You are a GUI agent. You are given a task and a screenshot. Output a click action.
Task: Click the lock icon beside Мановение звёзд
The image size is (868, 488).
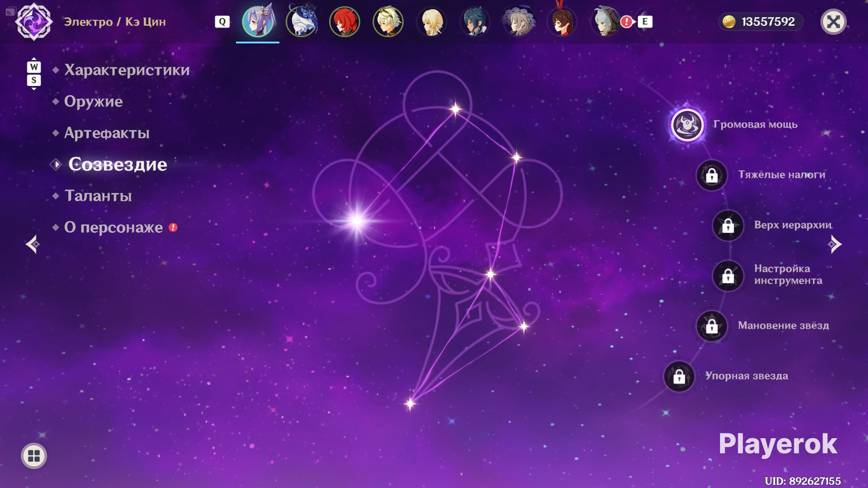(x=712, y=326)
